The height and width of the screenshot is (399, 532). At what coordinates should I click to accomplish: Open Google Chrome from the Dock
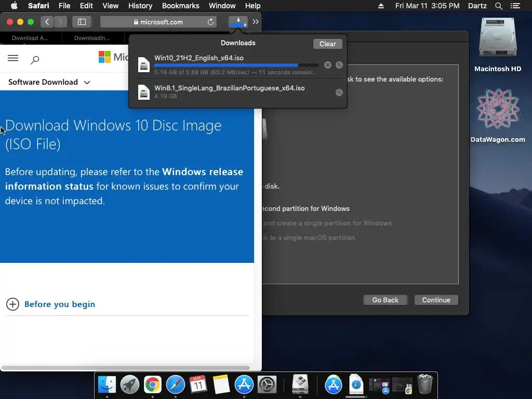click(x=153, y=385)
